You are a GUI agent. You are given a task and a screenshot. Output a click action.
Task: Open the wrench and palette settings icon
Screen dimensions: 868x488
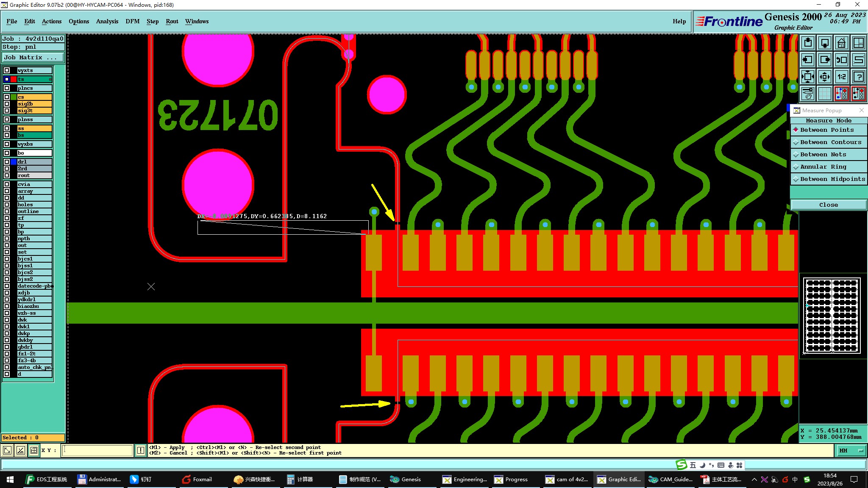click(808, 94)
